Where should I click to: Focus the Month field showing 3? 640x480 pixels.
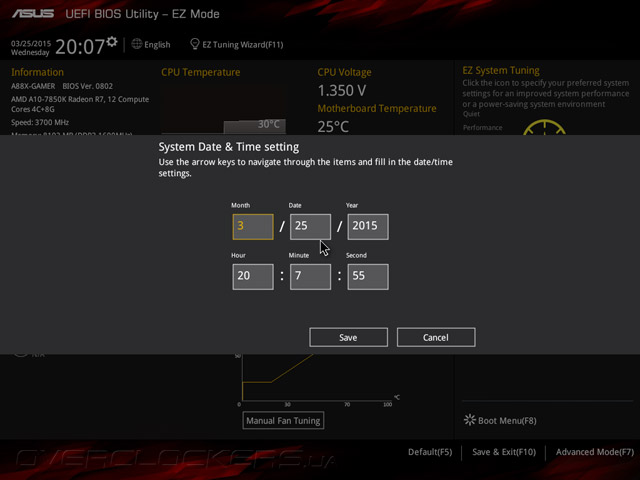[x=253, y=227]
